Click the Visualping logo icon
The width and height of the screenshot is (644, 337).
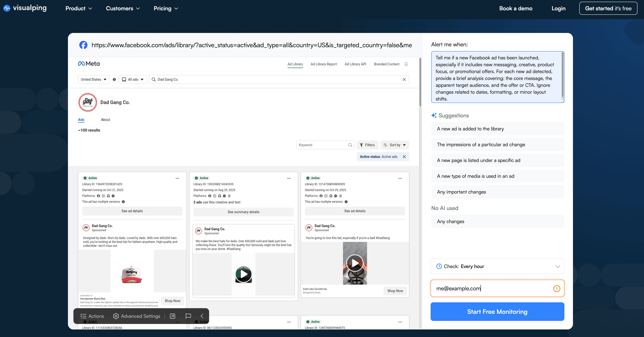(7, 8)
